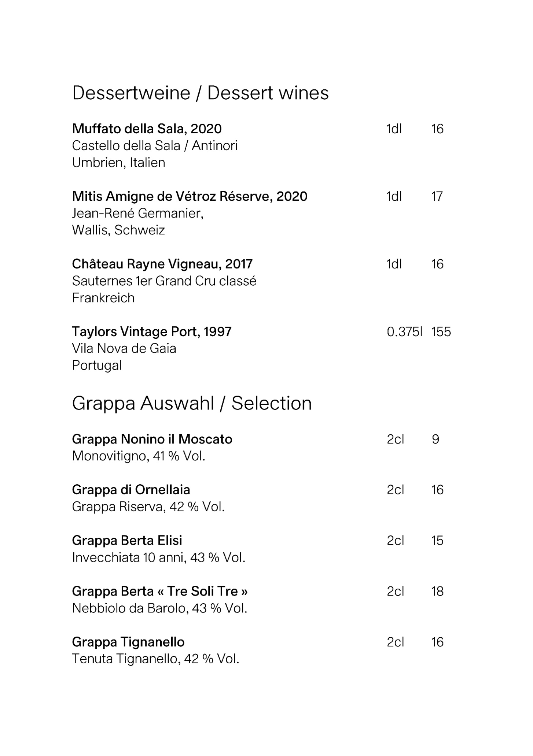The height and width of the screenshot is (756, 533).
Task: Click the price 18 for Tre Soli Tre
Action: click(x=437, y=592)
